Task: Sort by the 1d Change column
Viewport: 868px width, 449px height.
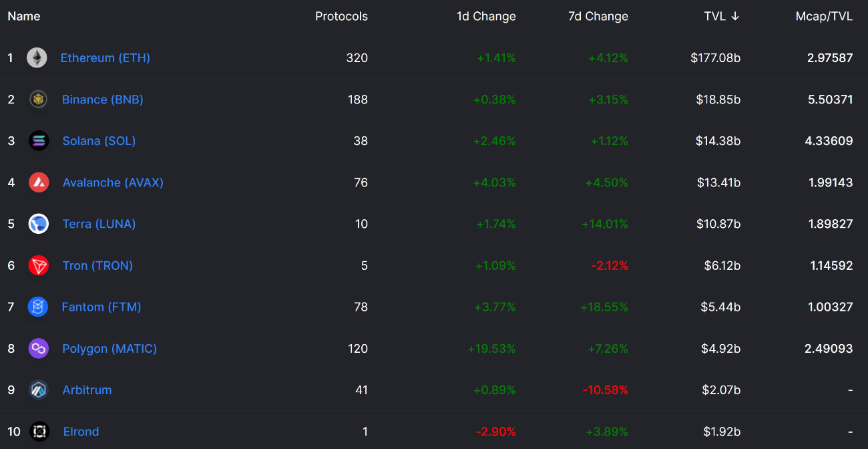Action: 486,17
